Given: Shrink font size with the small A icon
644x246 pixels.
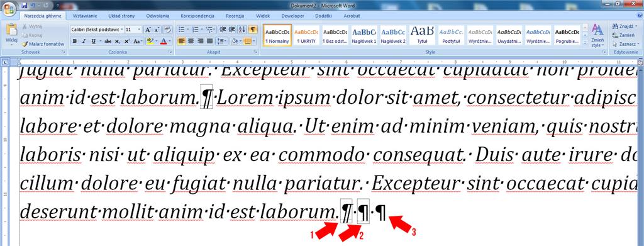Looking at the screenshot, I should click(x=157, y=30).
